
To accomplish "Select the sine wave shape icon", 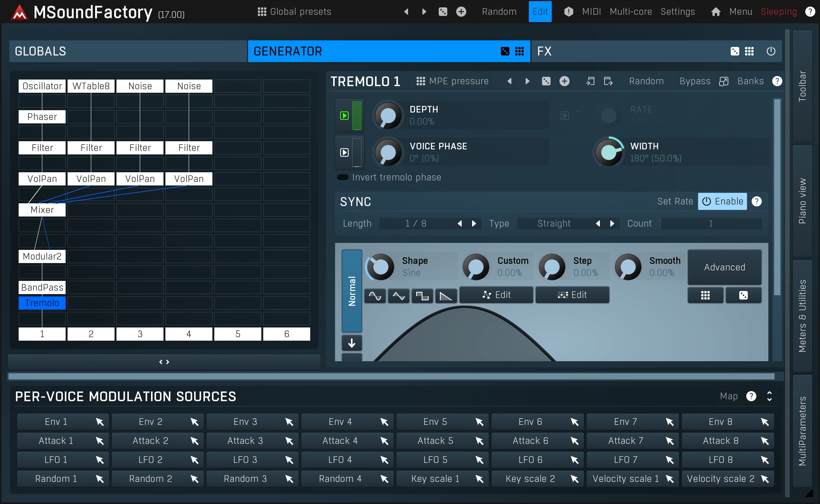I will pyautogui.click(x=375, y=296).
